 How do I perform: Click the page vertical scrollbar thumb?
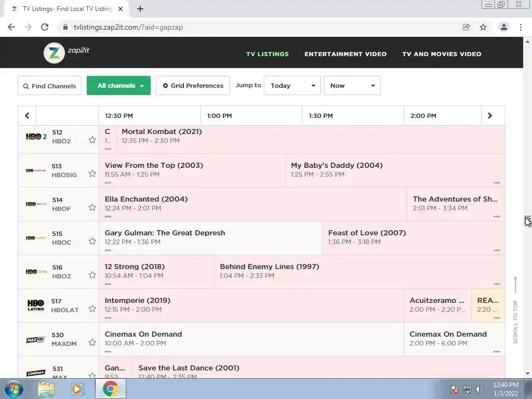click(x=527, y=220)
